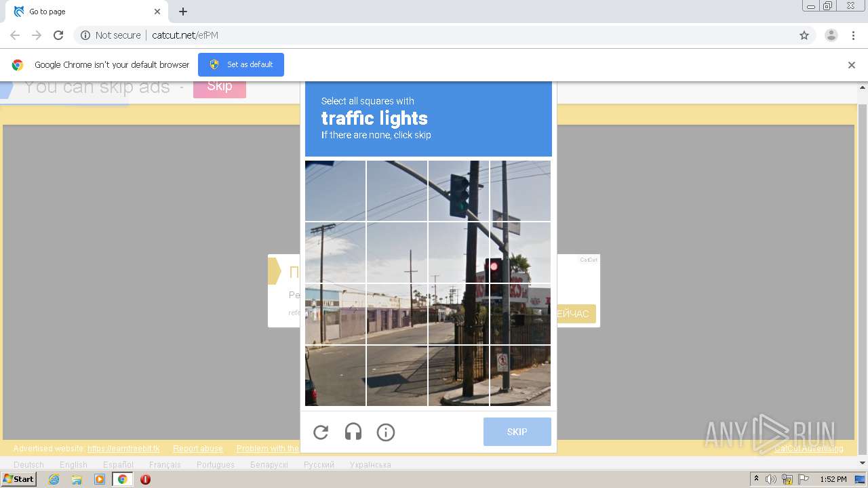Click network icon in system tray
The height and width of the screenshot is (488, 868).
(787, 479)
